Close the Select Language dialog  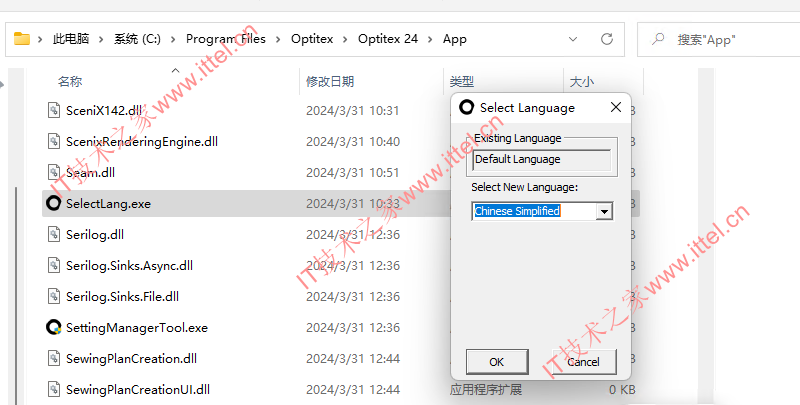click(x=616, y=107)
